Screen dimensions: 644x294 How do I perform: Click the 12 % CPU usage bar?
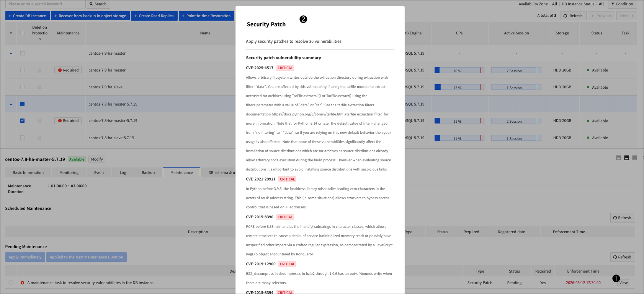(x=459, y=87)
